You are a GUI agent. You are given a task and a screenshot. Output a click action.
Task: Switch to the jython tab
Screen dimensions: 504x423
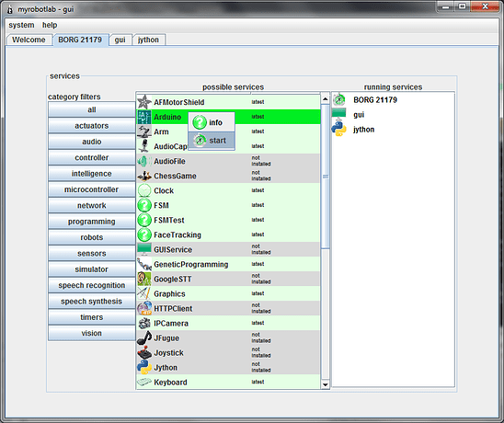(148, 40)
